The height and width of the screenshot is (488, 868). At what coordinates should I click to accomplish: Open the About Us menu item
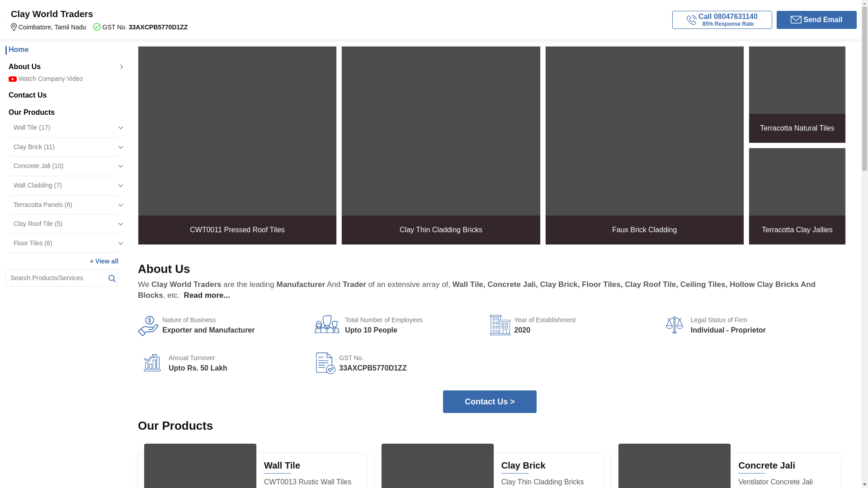click(x=24, y=67)
